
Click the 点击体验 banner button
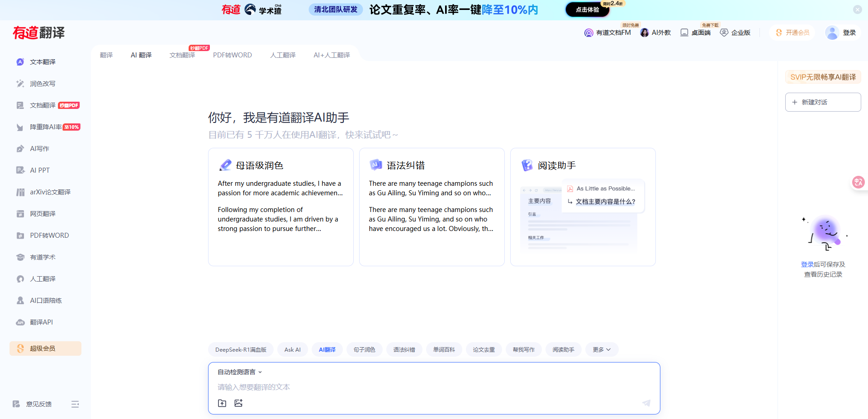tap(587, 9)
